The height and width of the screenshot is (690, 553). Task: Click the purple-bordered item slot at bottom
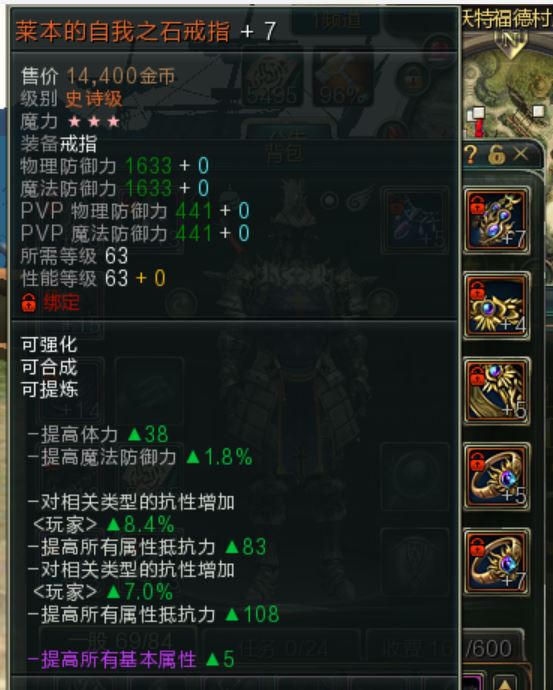tap(474, 682)
